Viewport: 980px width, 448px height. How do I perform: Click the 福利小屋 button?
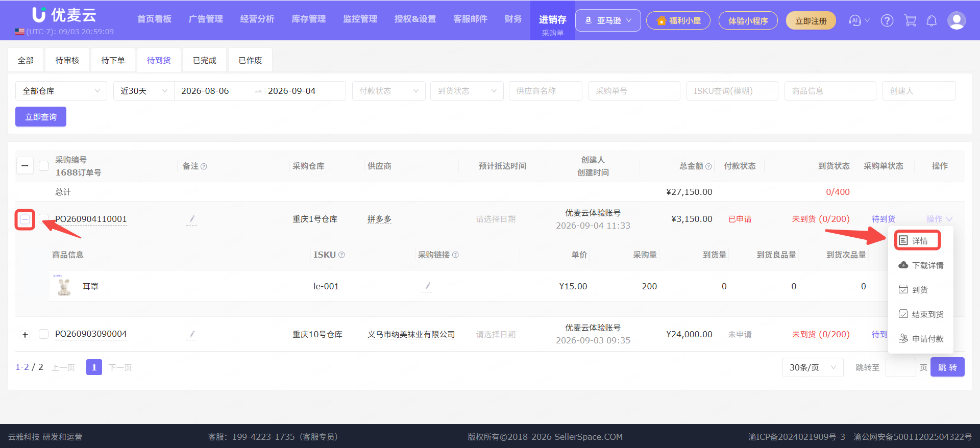[678, 21]
